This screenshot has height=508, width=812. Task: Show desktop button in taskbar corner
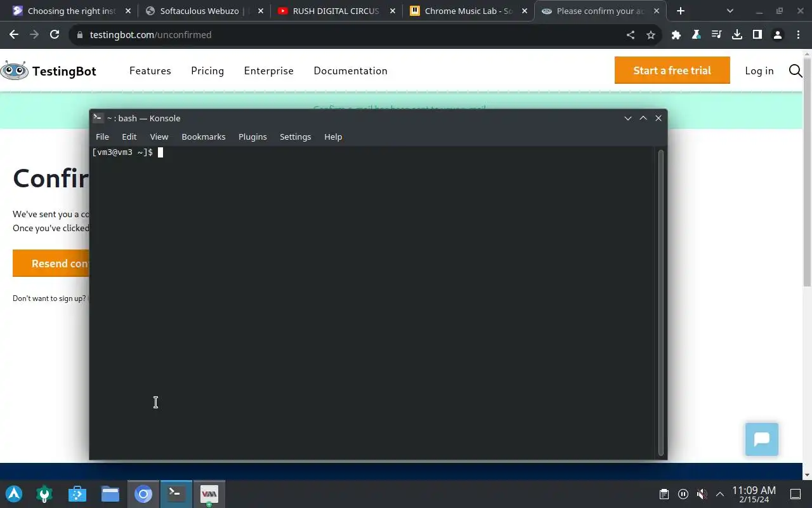tap(796, 494)
